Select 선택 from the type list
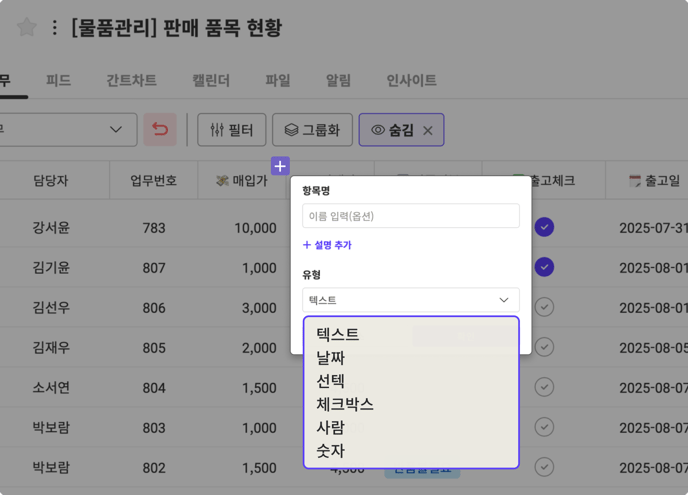Viewport: 688px width, 495px height. [331, 381]
